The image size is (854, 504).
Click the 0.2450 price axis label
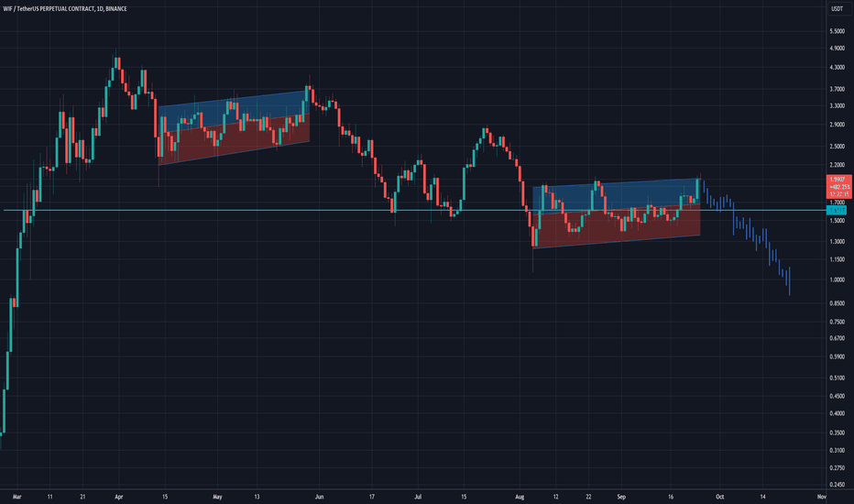click(837, 485)
